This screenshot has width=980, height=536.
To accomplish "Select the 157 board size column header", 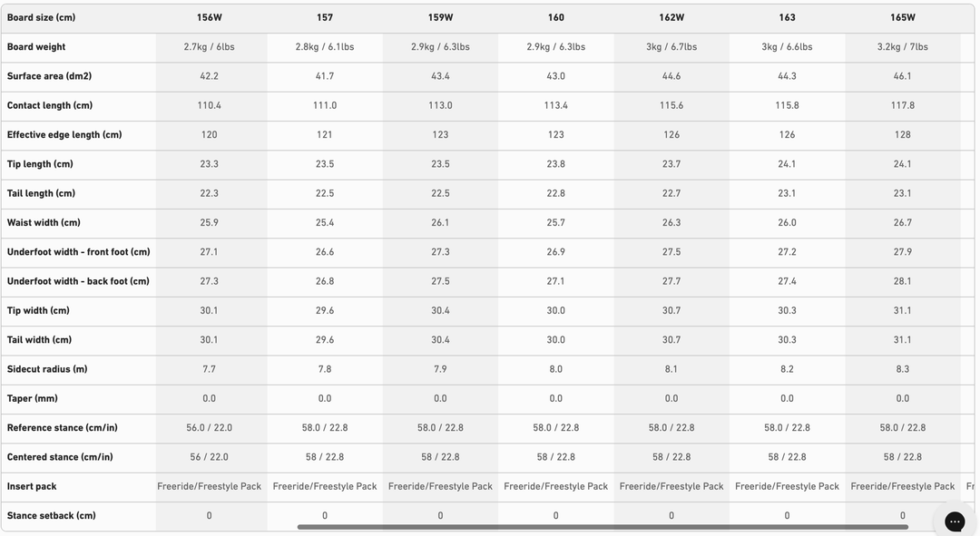I will (x=325, y=17).
